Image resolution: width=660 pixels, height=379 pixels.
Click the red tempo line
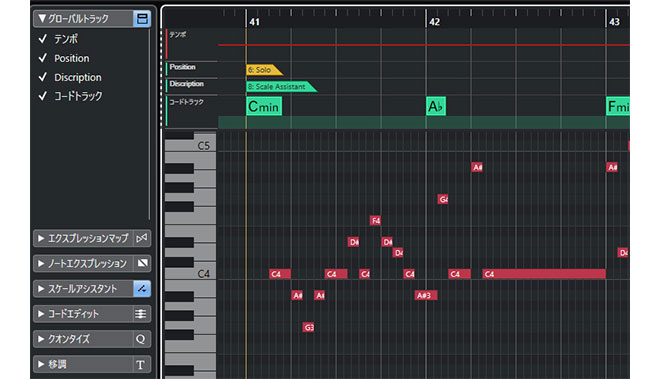click(x=423, y=45)
